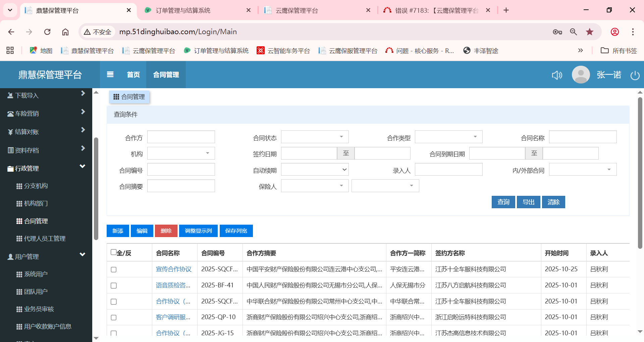Click the browser home icon
The height and width of the screenshot is (342, 644).
65,32
